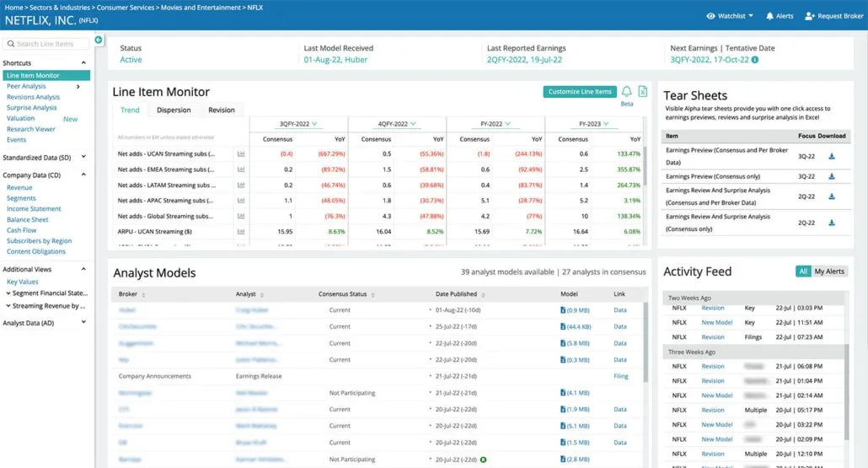
Task: Open Revisions Analysis in sidebar
Action: 33,97
